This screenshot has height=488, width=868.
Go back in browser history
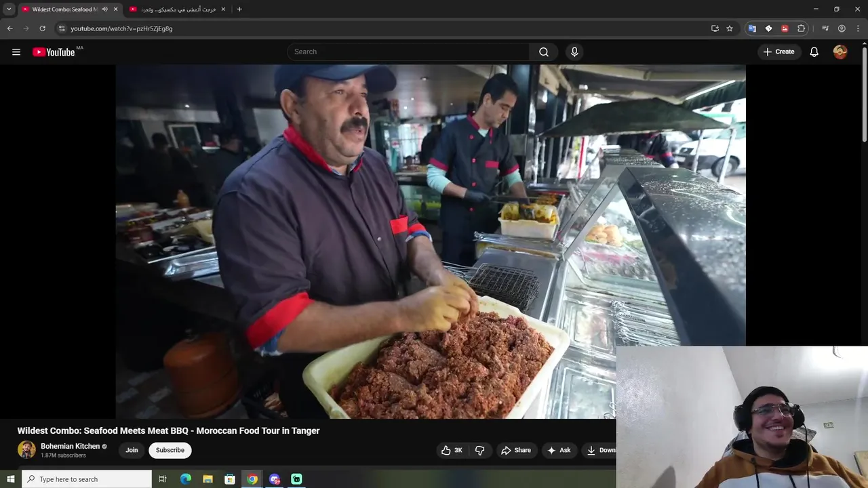click(9, 28)
